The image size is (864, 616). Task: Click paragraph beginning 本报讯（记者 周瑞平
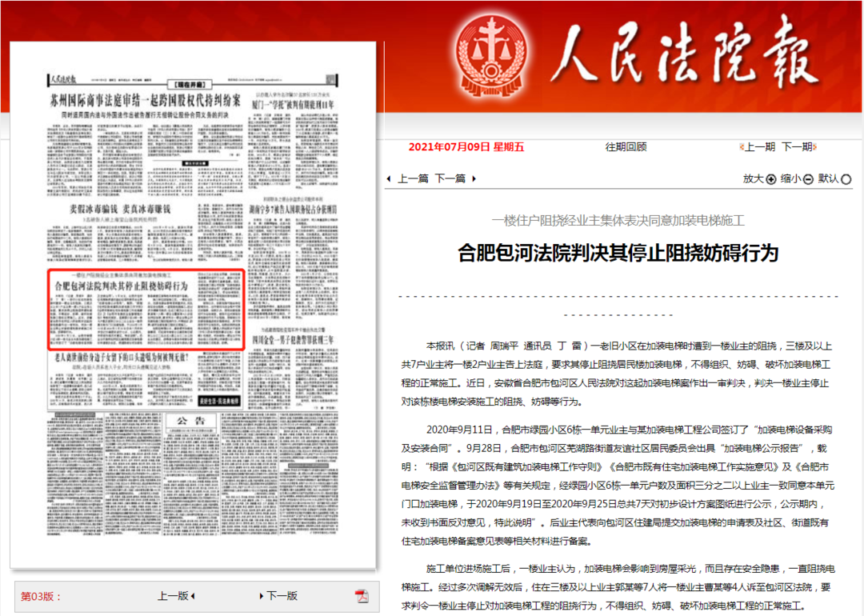click(x=617, y=374)
